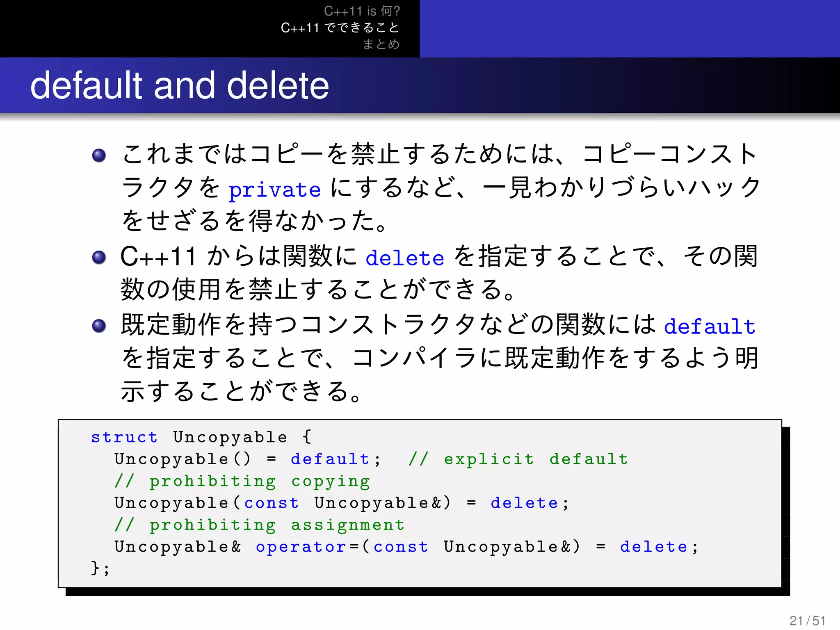Select the copy constructor '= delete;' line

click(x=342, y=503)
